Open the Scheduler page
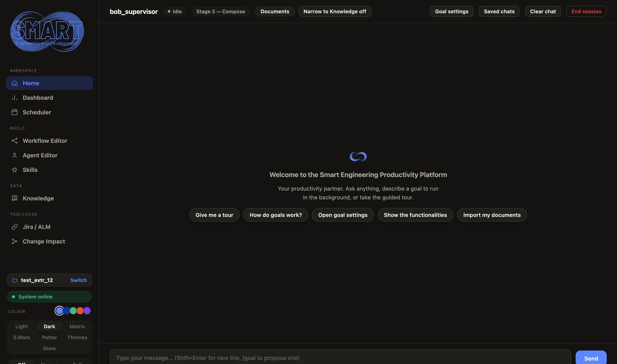The width and height of the screenshot is (617, 364). (x=49, y=112)
